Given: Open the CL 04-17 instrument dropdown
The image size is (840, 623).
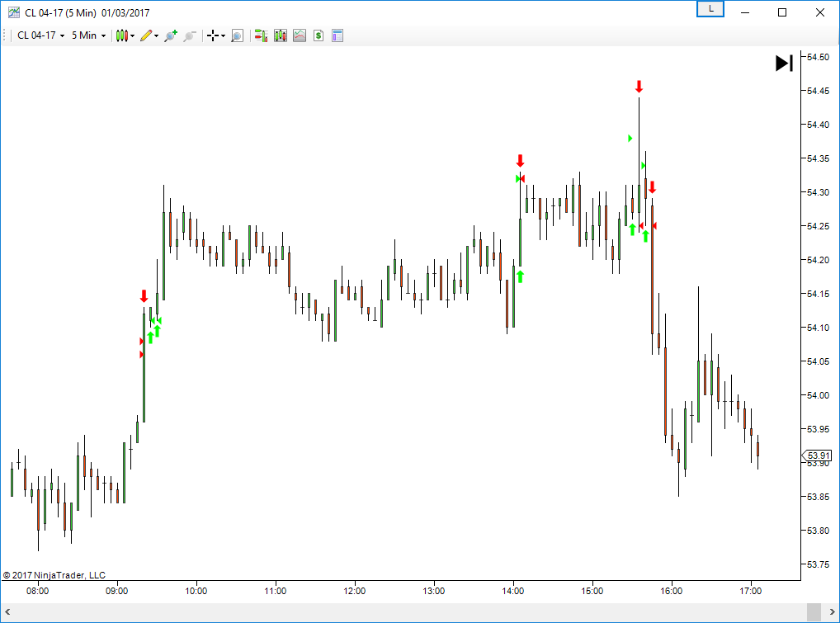Looking at the screenshot, I should pos(40,35).
